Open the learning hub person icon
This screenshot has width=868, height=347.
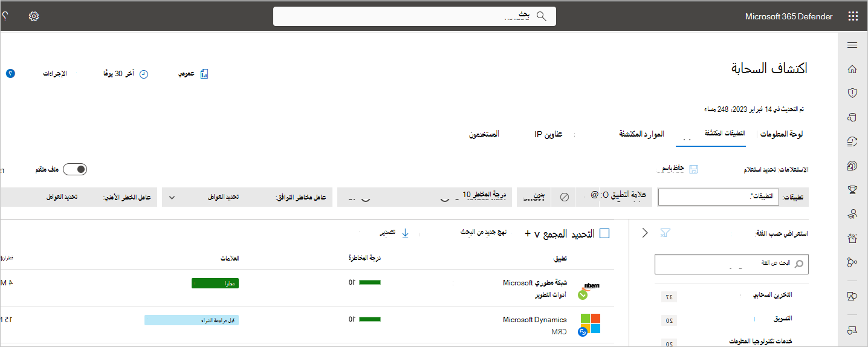(852, 213)
